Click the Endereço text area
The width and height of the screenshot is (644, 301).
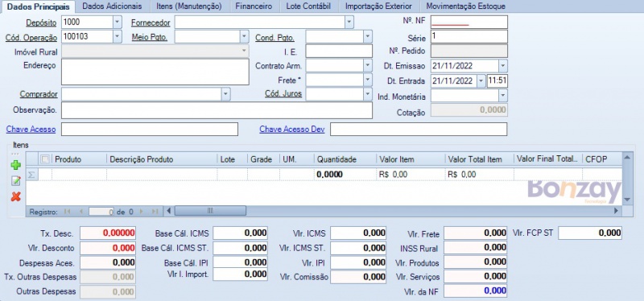point(155,72)
